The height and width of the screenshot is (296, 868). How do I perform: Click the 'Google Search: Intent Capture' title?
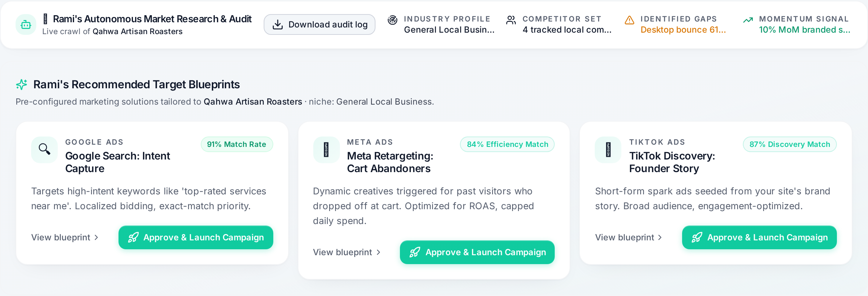(118, 162)
